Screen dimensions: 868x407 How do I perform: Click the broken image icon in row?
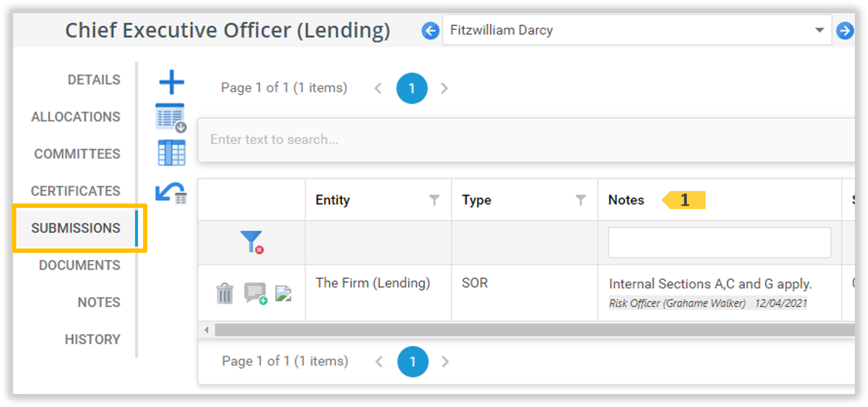[x=284, y=293]
